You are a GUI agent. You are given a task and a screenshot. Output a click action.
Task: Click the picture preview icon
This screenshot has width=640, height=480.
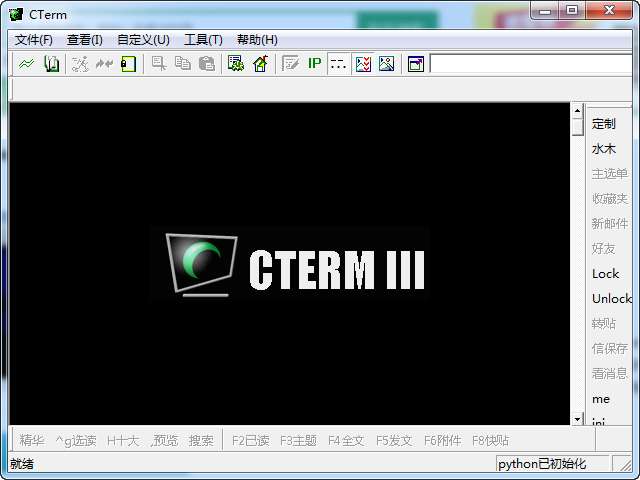[x=387, y=64]
